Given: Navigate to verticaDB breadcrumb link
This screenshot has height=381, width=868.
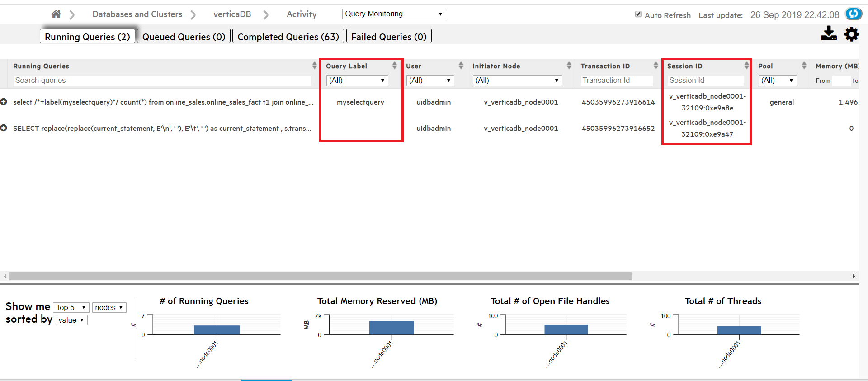Looking at the screenshot, I should (232, 14).
